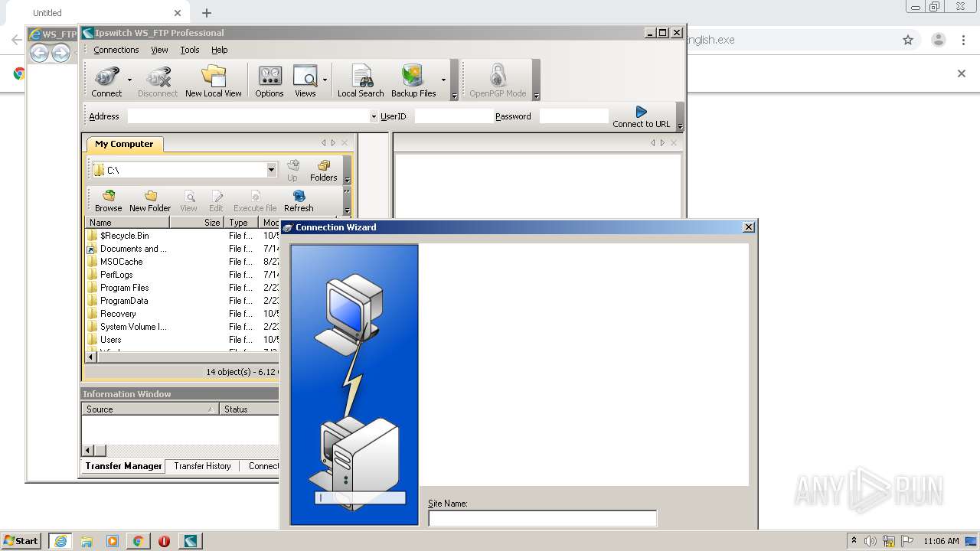The image size is (980, 551).
Task: Switch to the Transfer History tab
Action: (202, 466)
